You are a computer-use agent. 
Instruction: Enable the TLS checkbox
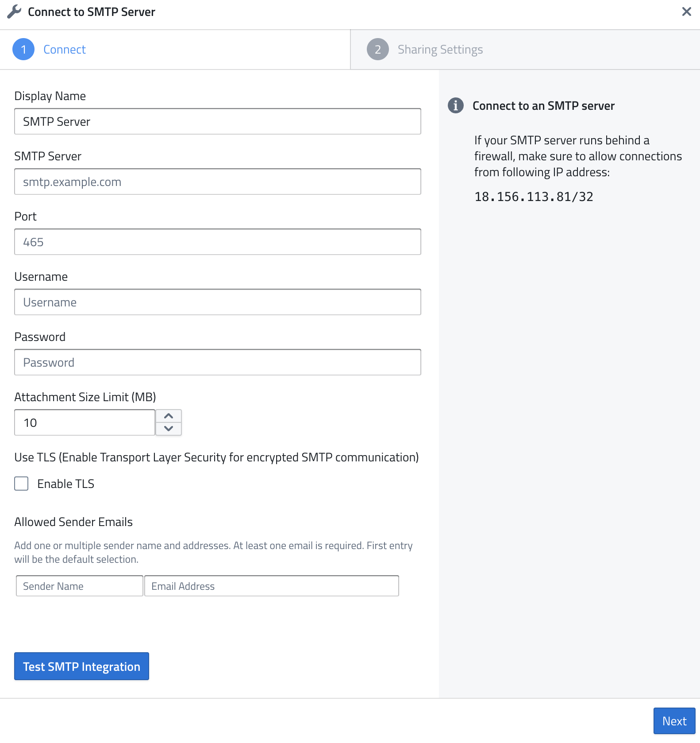[x=22, y=484]
